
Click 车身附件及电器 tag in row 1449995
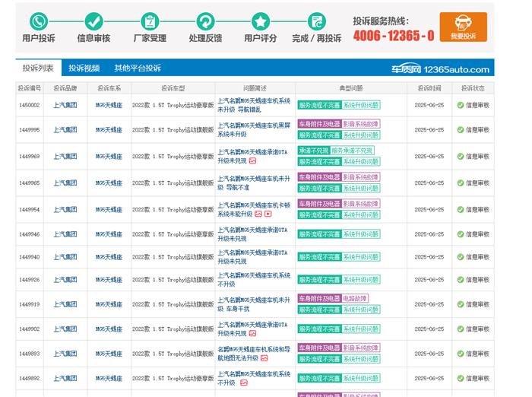tap(319, 124)
